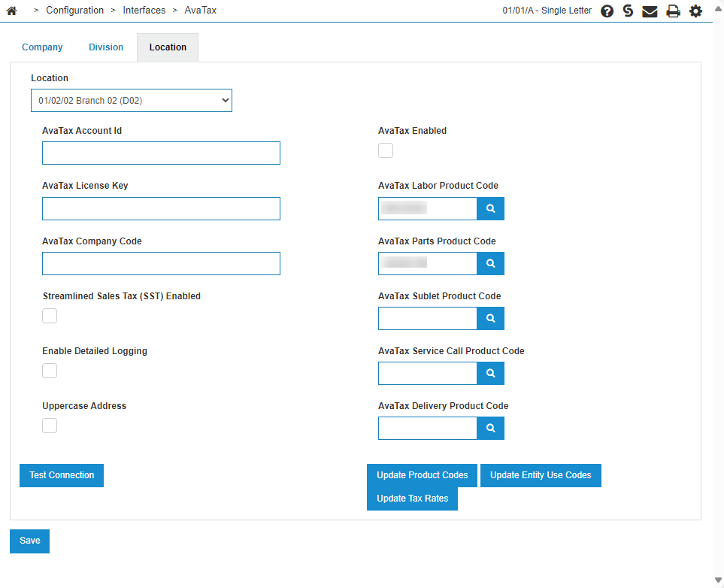The image size is (724, 588).
Task: Focus the AvaTax Delivery Product Code field
Action: pos(428,428)
